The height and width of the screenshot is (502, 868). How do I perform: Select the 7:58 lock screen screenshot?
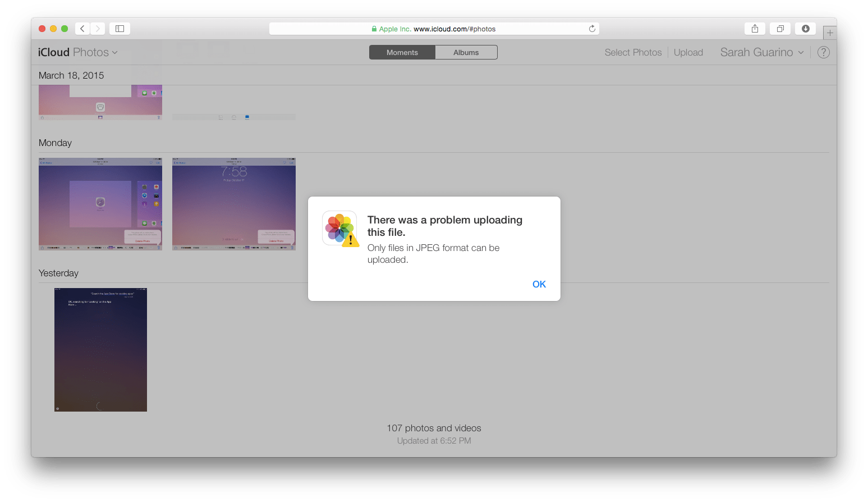233,204
